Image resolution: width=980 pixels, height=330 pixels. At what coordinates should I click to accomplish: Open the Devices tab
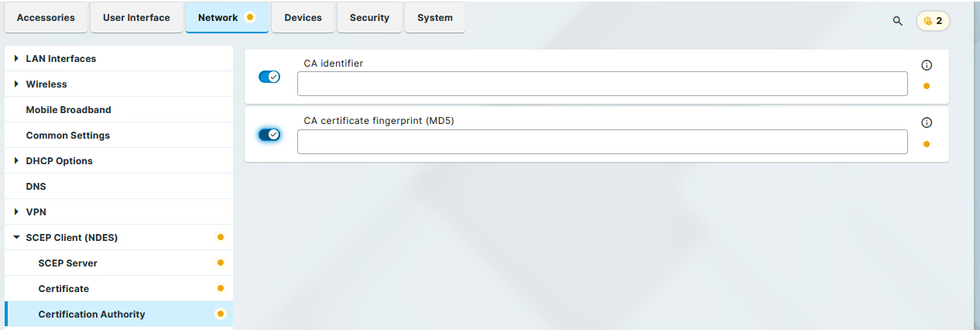(303, 18)
